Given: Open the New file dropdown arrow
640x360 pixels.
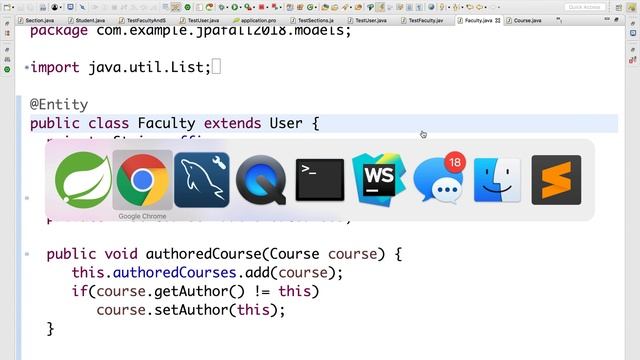Looking at the screenshot, I should [13, 7].
